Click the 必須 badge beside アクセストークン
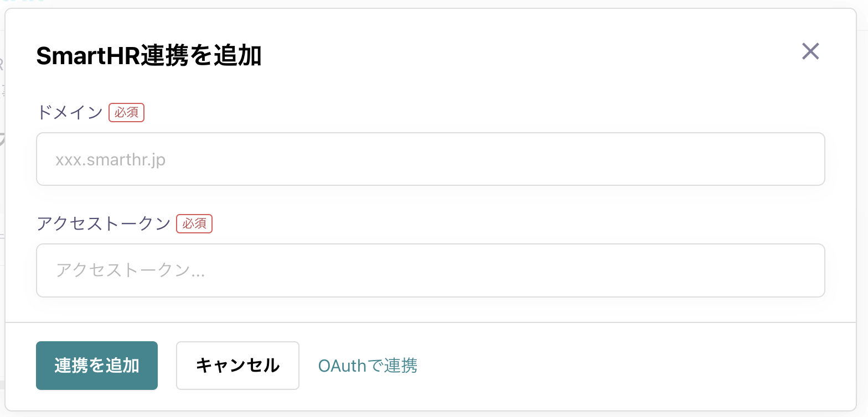This screenshot has width=868, height=417. point(194,223)
